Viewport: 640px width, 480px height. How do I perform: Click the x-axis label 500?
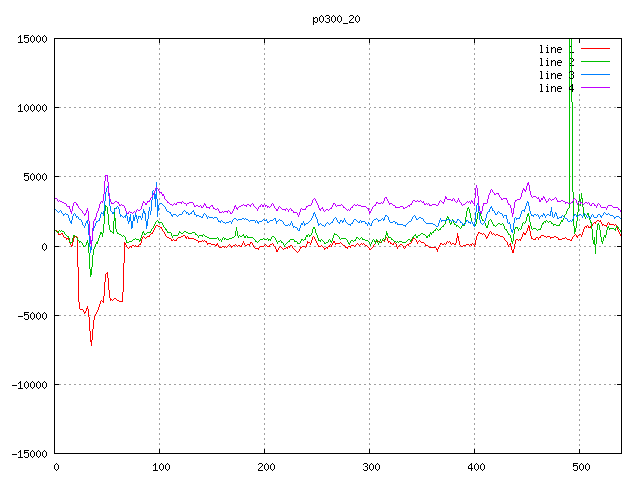tap(581, 467)
